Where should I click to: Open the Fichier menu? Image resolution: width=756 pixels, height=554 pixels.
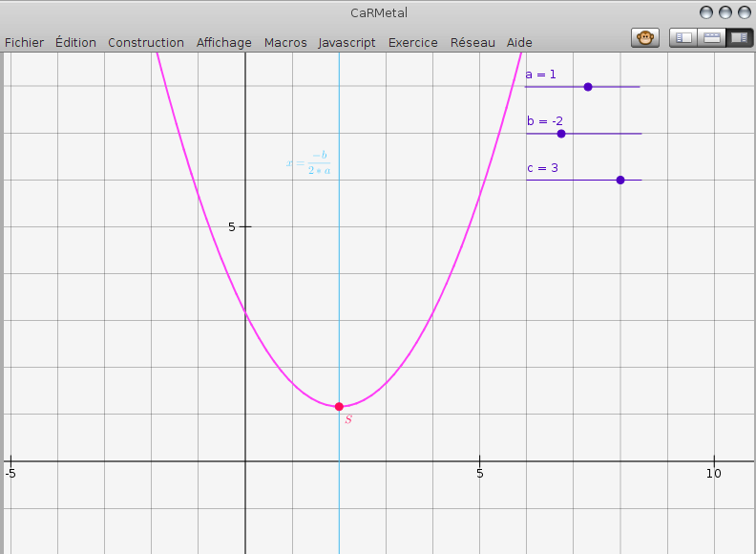point(24,42)
